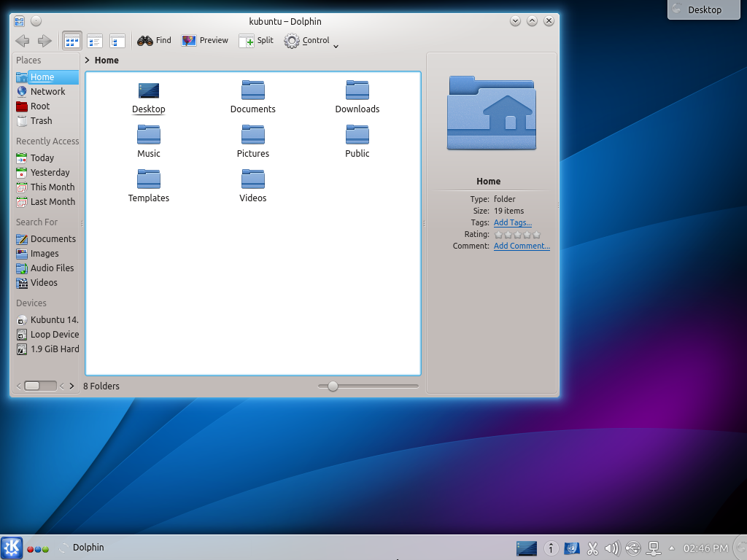The image size is (747, 560).
Task: Click the clock showing 02:46 PM
Action: tap(705, 548)
